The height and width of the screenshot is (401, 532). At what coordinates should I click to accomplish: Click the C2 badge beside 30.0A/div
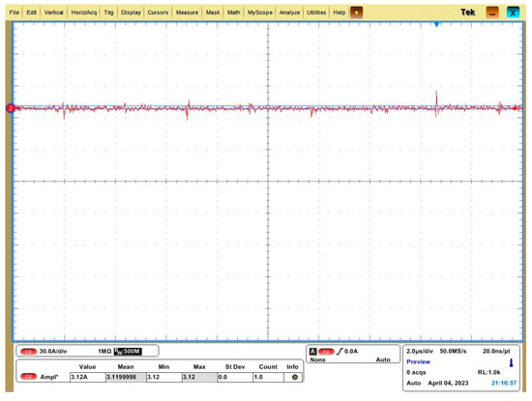coord(28,352)
